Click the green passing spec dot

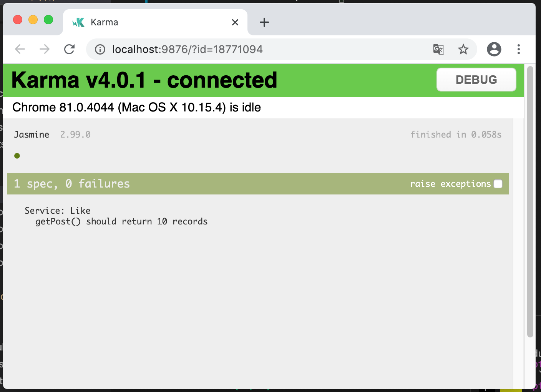pyautogui.click(x=17, y=156)
